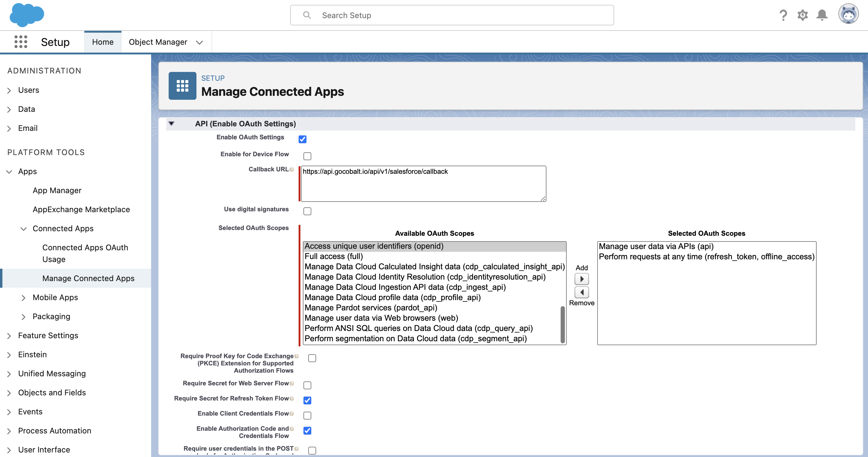Open the Setup gear icon
The height and width of the screenshot is (457, 868).
click(x=802, y=15)
